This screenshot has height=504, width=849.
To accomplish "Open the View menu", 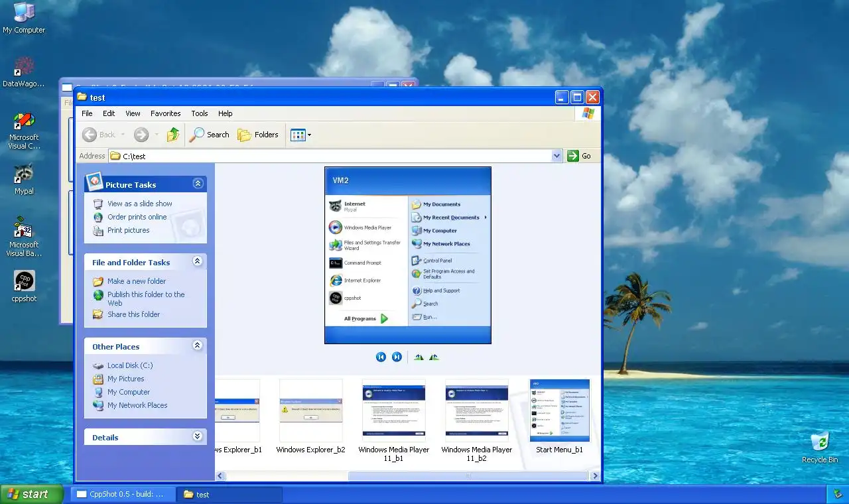I will pyautogui.click(x=133, y=113).
